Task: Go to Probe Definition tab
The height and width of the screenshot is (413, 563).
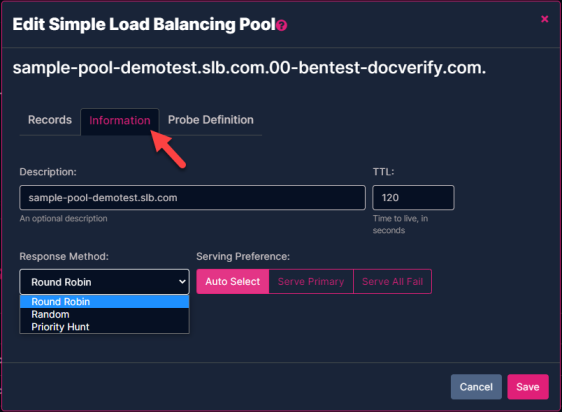Action: click(211, 120)
